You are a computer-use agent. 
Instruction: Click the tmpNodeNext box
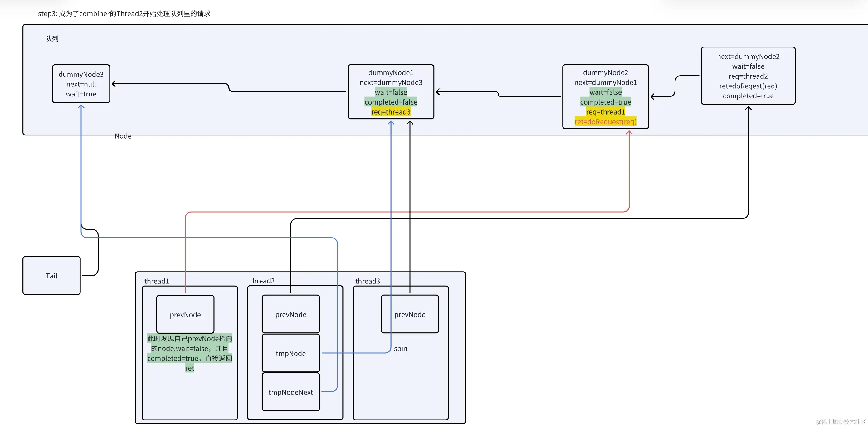[290, 392]
